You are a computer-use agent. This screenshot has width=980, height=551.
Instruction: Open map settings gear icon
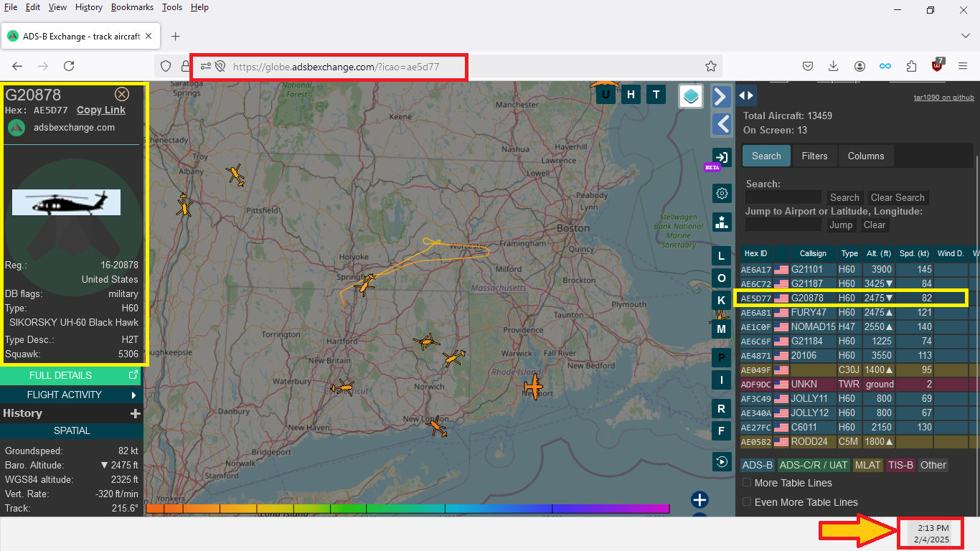pos(722,193)
